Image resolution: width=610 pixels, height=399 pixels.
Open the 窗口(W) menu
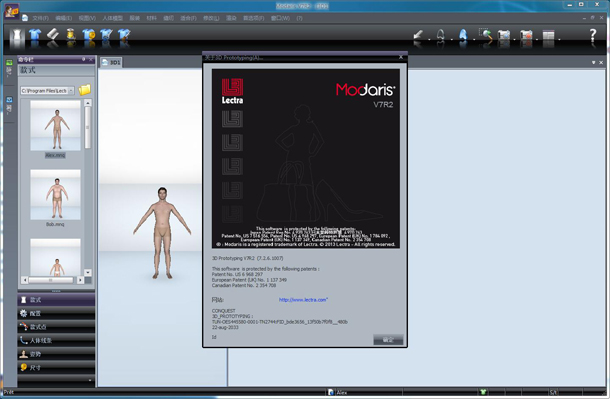tap(280, 18)
